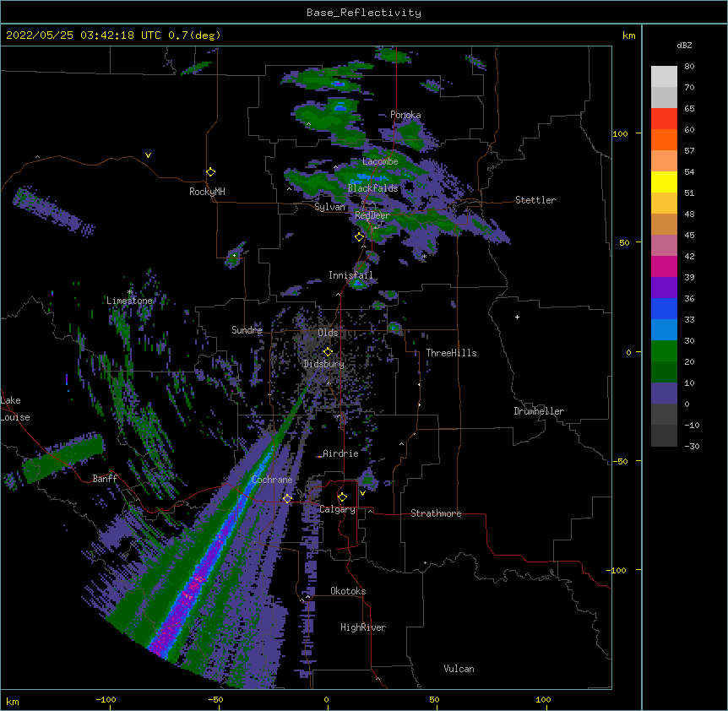Click the Innisfail city label
Viewport: 728px width, 711px height.
(x=350, y=275)
